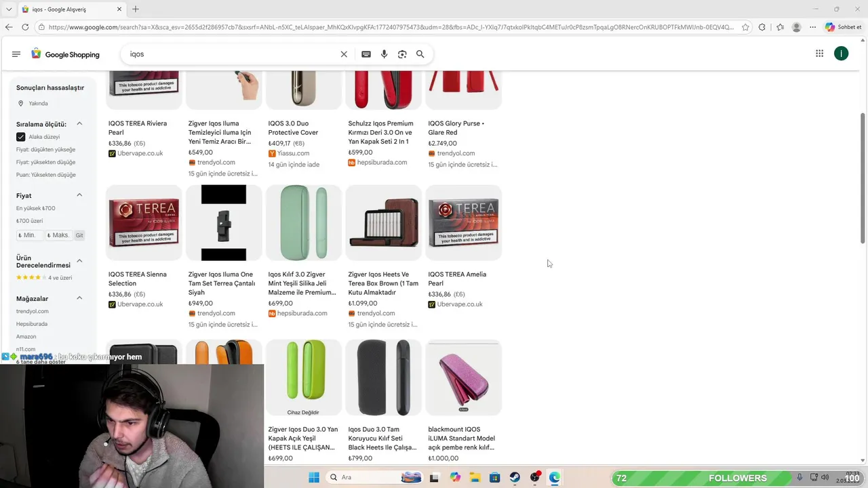Open File Explorer from taskbar
Image resolution: width=868 pixels, height=488 pixels.
tap(475, 477)
